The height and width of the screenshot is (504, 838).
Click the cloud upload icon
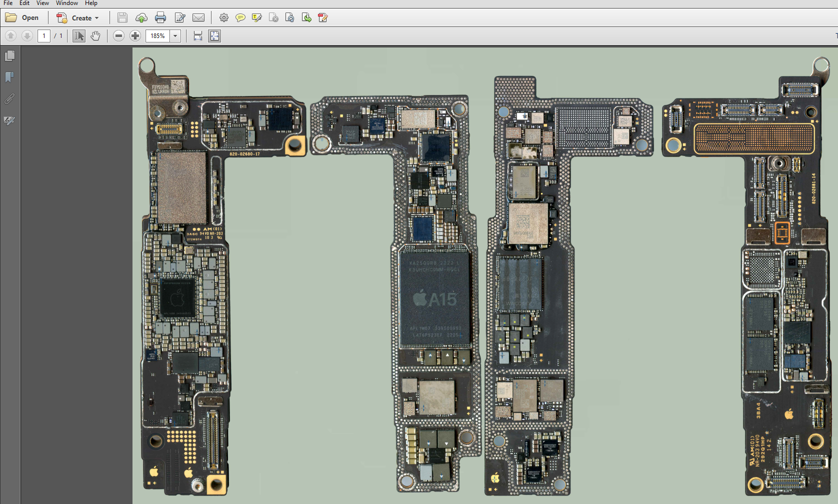point(141,18)
